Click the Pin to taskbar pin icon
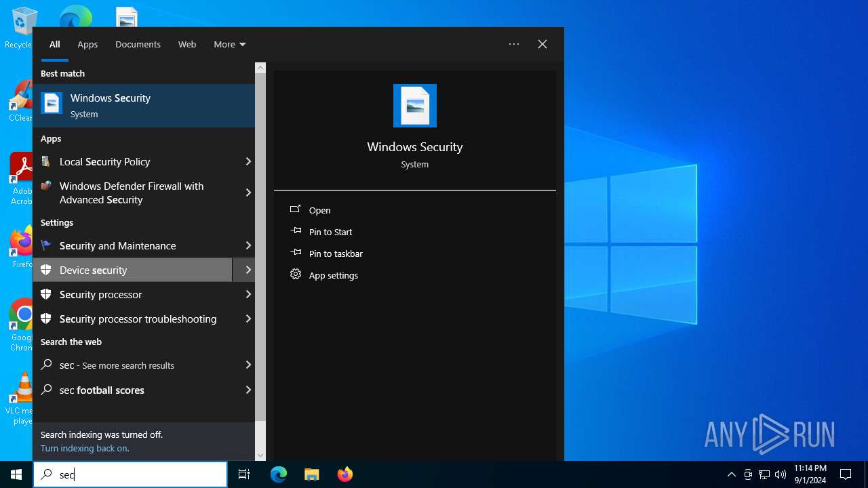Viewport: 868px width, 488px height. 295,253
